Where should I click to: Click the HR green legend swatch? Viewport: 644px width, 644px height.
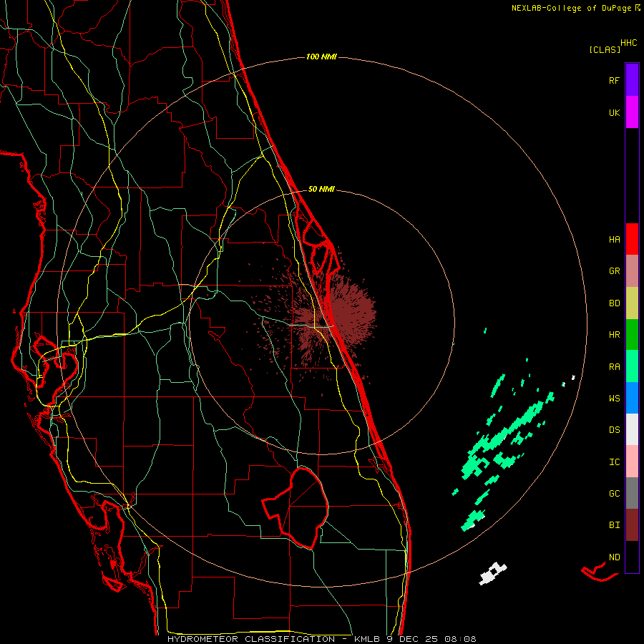[x=632, y=335]
